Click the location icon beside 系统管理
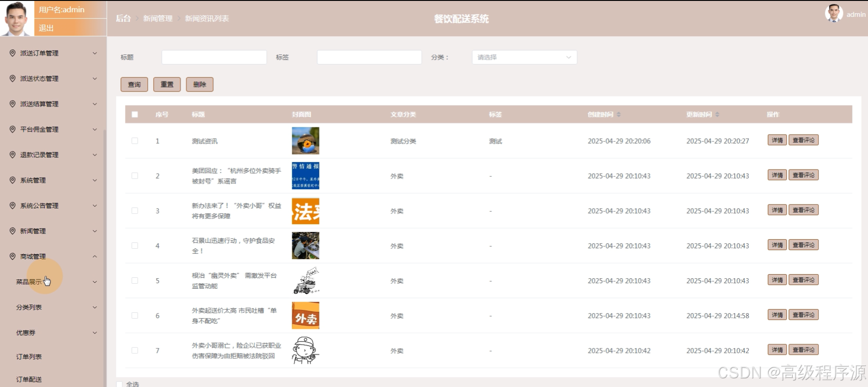868x387 pixels. [x=13, y=180]
